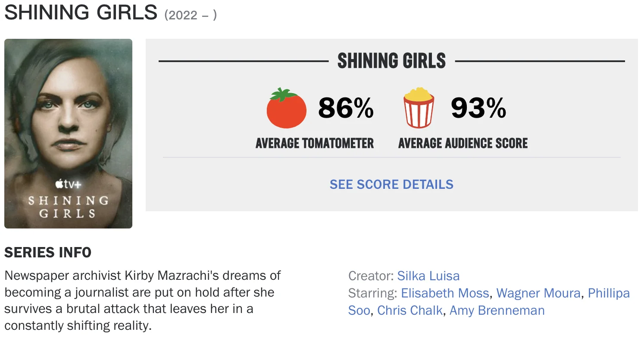The width and height of the screenshot is (644, 338).
Task: Click the Apple TV+ logo on the poster
Action: coord(68,185)
